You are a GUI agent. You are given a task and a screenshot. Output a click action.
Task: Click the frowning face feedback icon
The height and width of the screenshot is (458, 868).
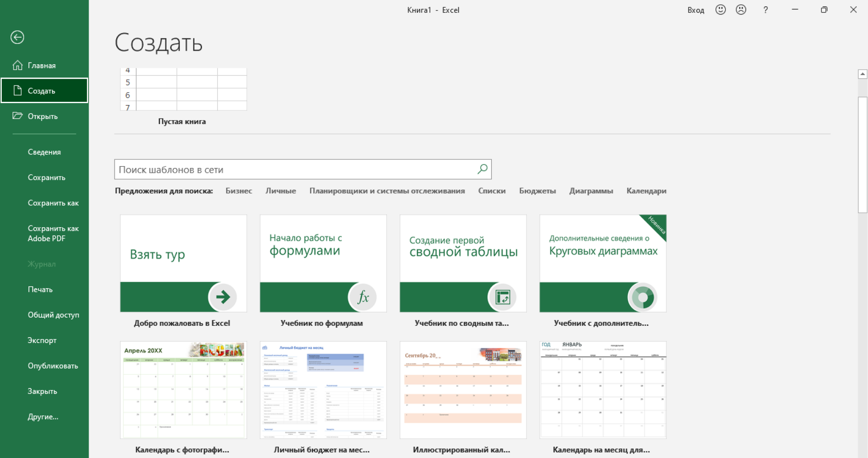coord(741,10)
